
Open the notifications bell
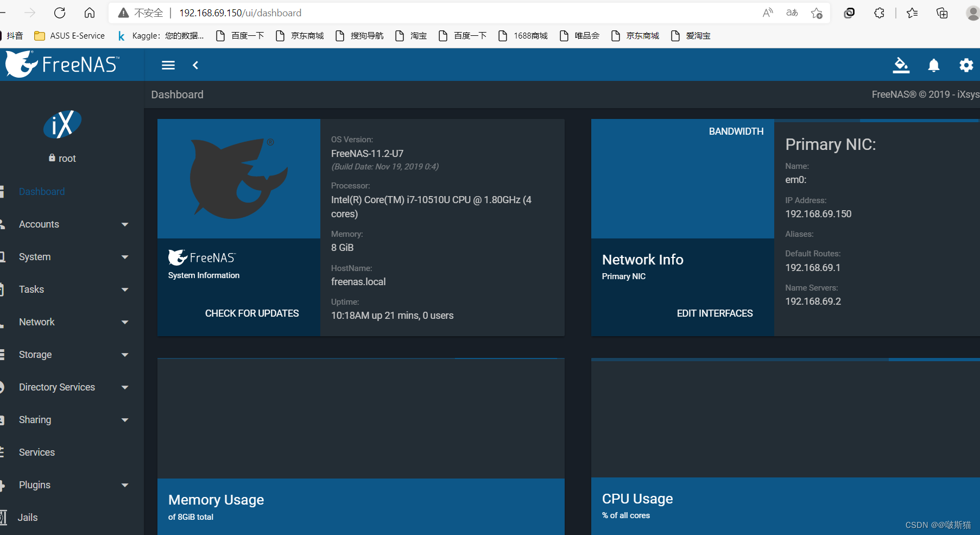click(933, 65)
